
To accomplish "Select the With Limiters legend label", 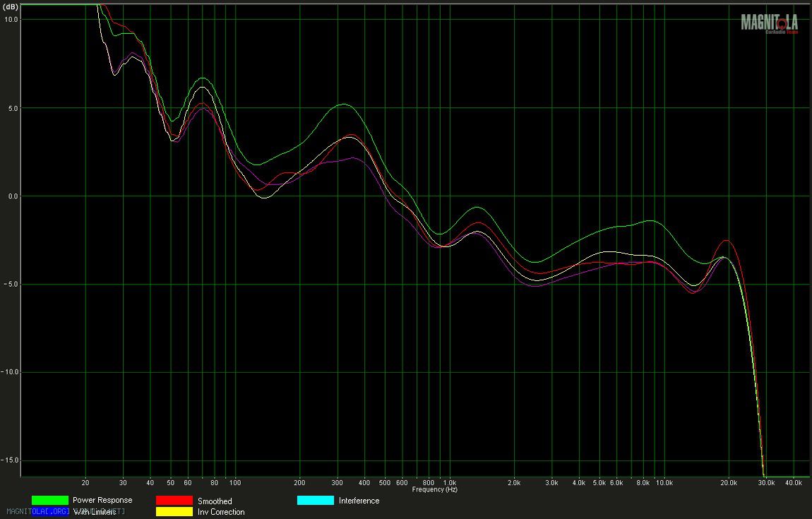I will click(x=95, y=512).
